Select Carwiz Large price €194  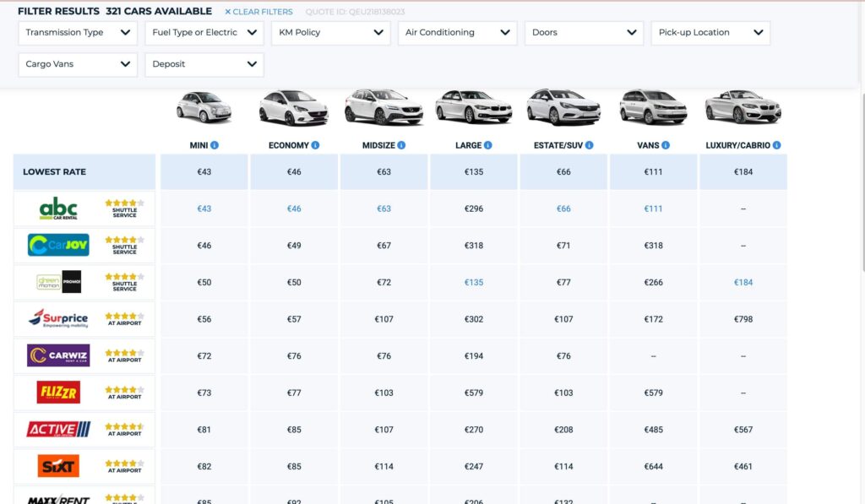click(x=474, y=355)
